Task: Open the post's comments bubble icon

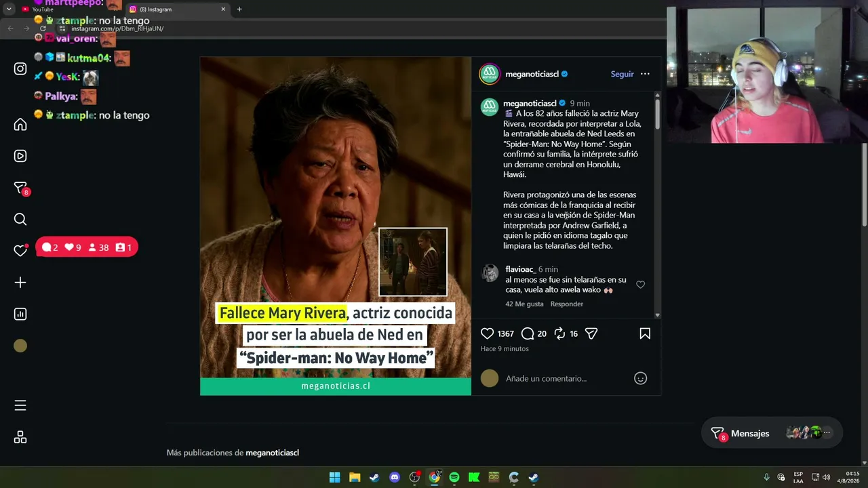Action: point(528,333)
